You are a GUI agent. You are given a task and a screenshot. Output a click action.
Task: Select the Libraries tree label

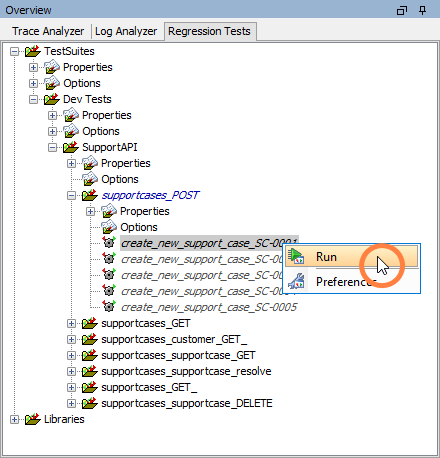64,419
